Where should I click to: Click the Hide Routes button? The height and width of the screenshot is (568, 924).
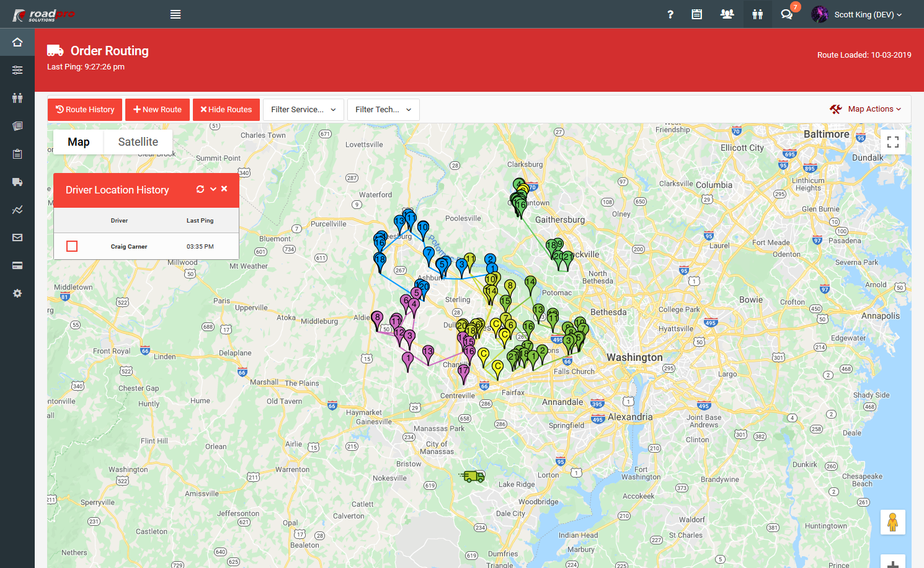226,110
